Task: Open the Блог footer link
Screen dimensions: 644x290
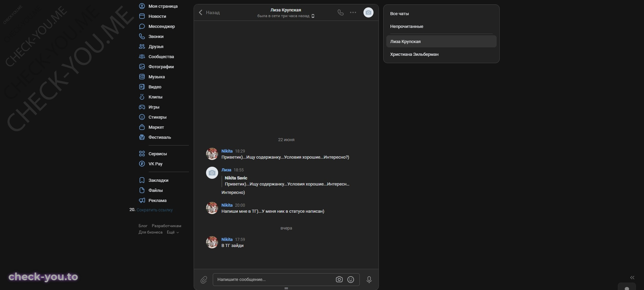Action: point(143,226)
